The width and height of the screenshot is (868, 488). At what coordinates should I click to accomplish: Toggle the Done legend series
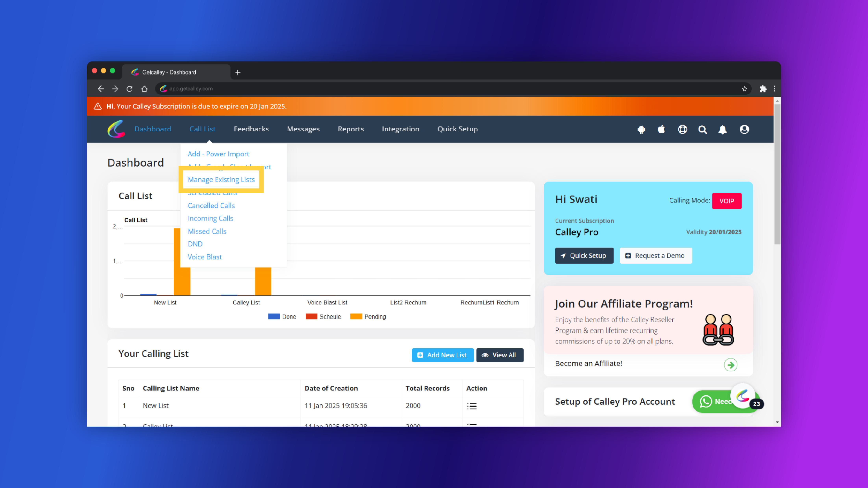click(282, 316)
